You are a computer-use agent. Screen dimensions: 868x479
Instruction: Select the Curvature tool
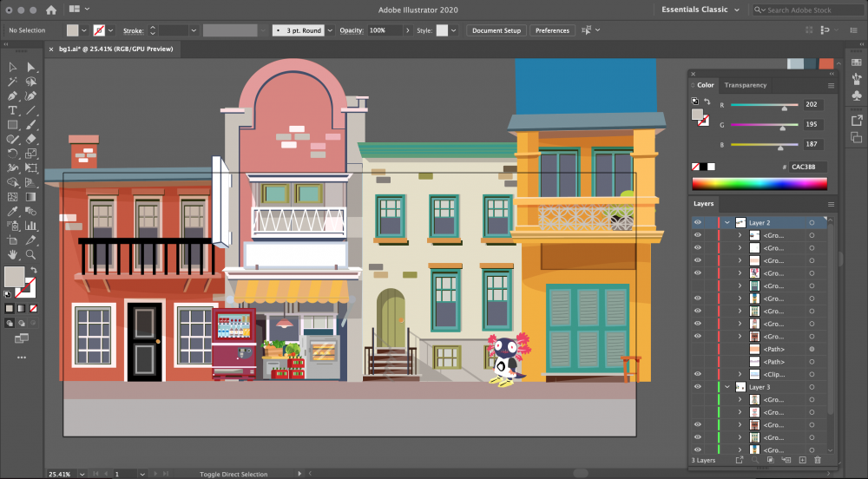coord(30,96)
